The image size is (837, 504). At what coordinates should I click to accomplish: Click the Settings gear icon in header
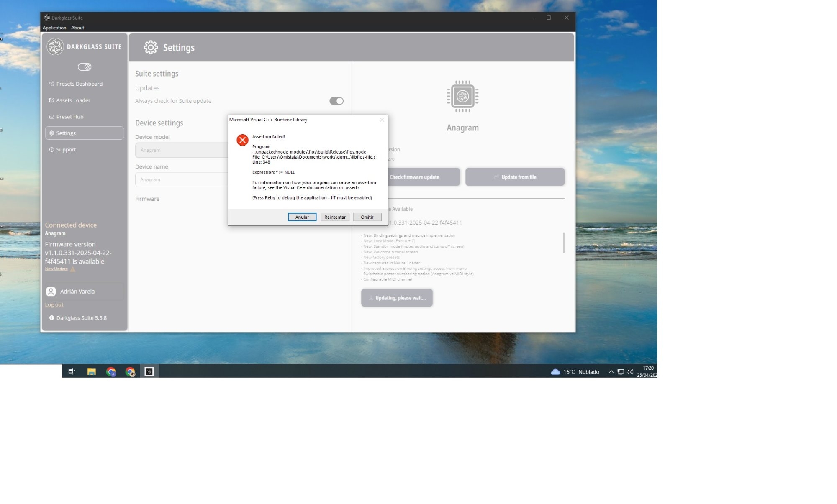point(151,48)
